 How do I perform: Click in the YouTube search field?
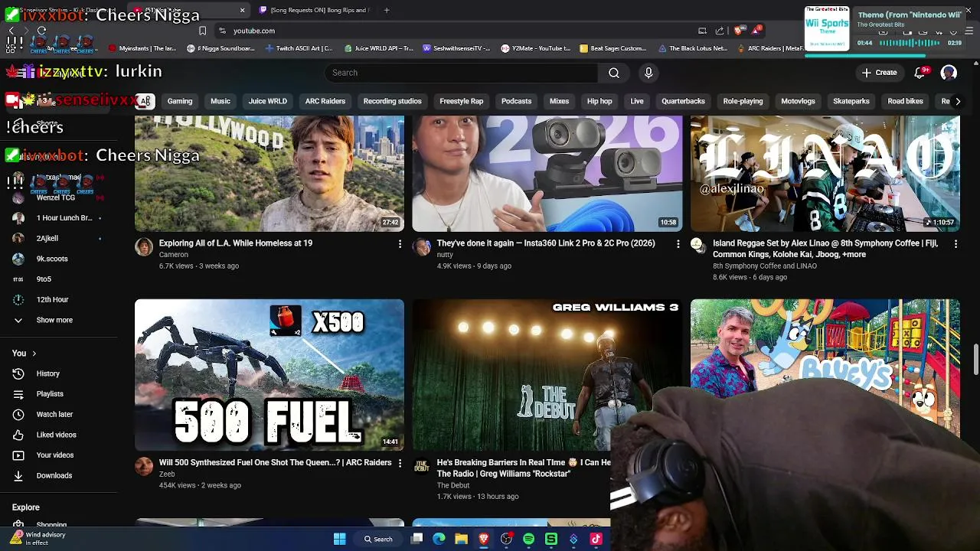pyautogui.click(x=462, y=73)
